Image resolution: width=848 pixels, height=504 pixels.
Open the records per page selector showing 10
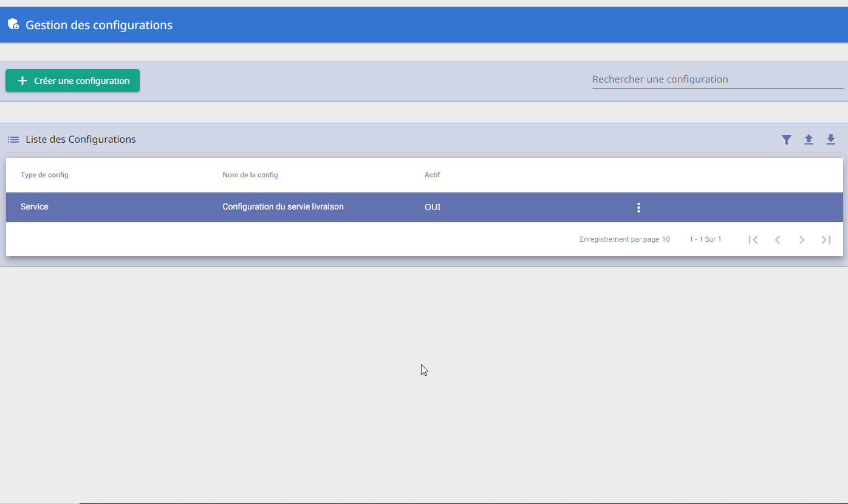click(x=666, y=239)
